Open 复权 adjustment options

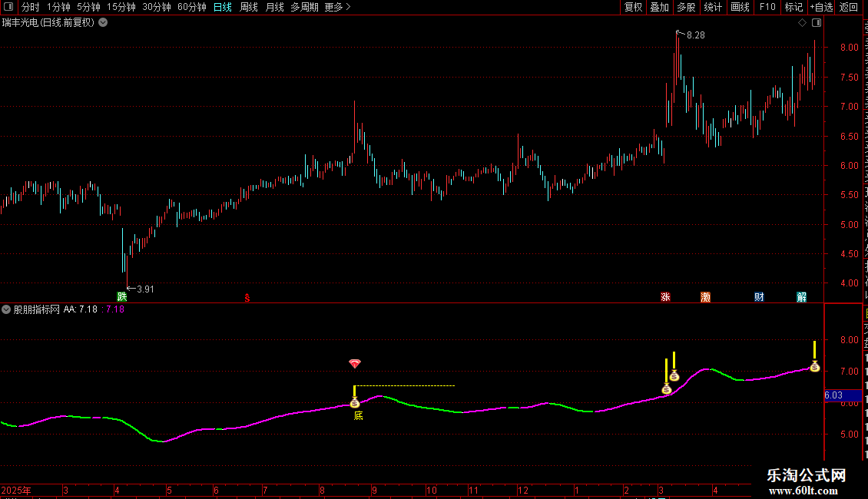(633, 7)
